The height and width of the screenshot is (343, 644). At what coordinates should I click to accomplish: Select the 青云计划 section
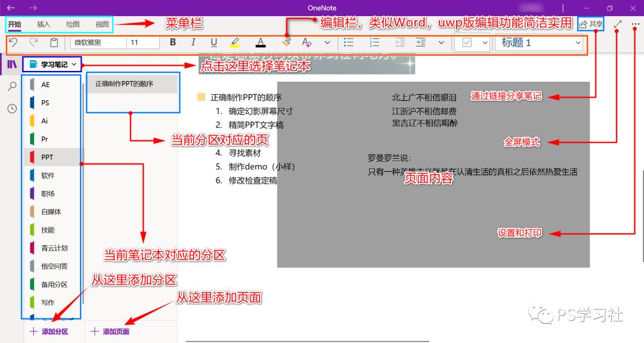(52, 248)
